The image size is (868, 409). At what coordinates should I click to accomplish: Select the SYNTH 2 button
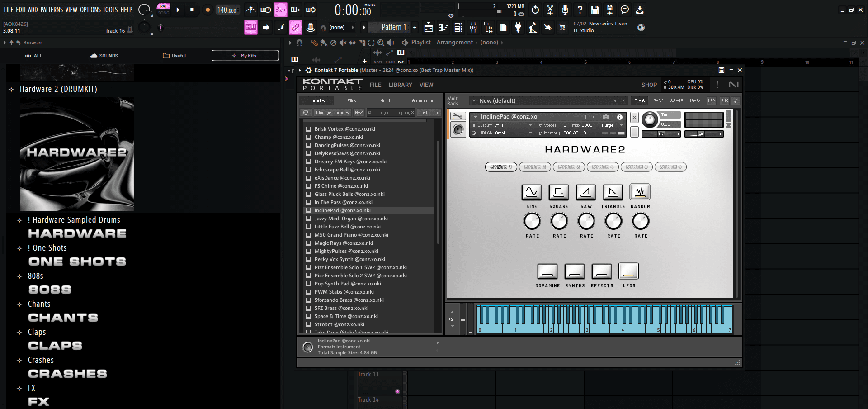[x=535, y=167]
